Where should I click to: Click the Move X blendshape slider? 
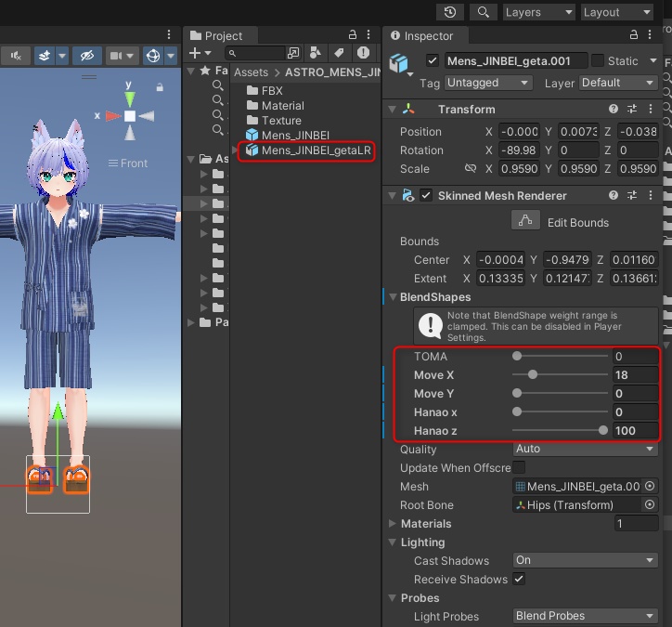[x=560, y=374]
